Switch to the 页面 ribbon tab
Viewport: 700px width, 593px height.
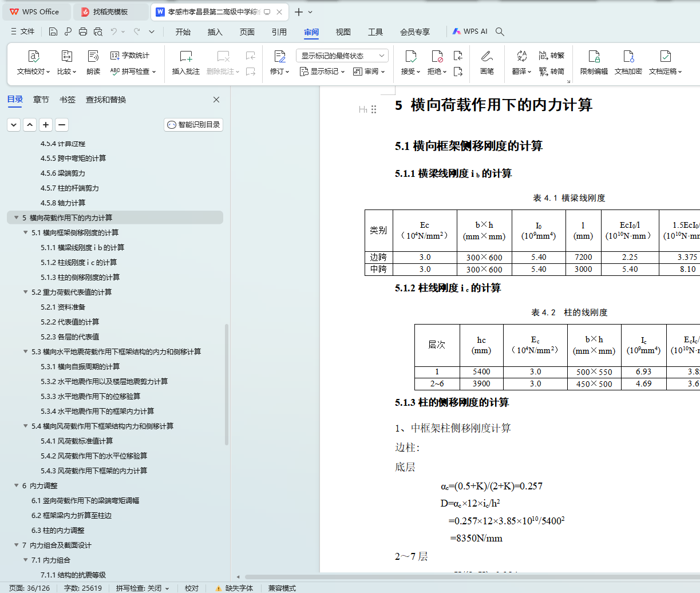(247, 32)
